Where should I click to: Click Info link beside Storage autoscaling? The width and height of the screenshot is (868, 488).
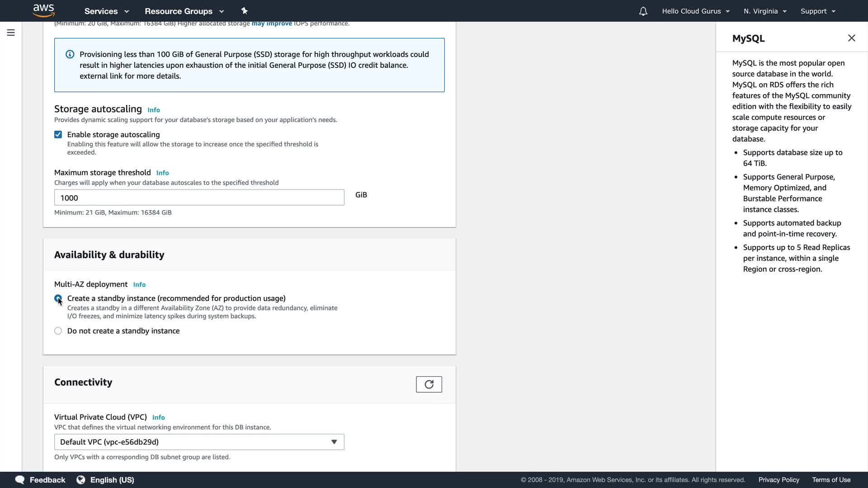tap(154, 110)
